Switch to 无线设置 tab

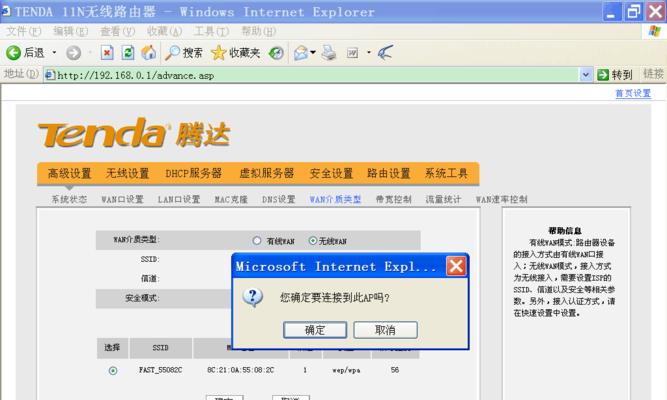(x=127, y=173)
